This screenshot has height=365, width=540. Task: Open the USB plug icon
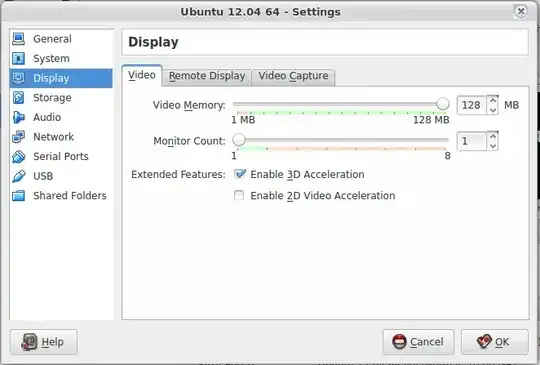click(18, 176)
